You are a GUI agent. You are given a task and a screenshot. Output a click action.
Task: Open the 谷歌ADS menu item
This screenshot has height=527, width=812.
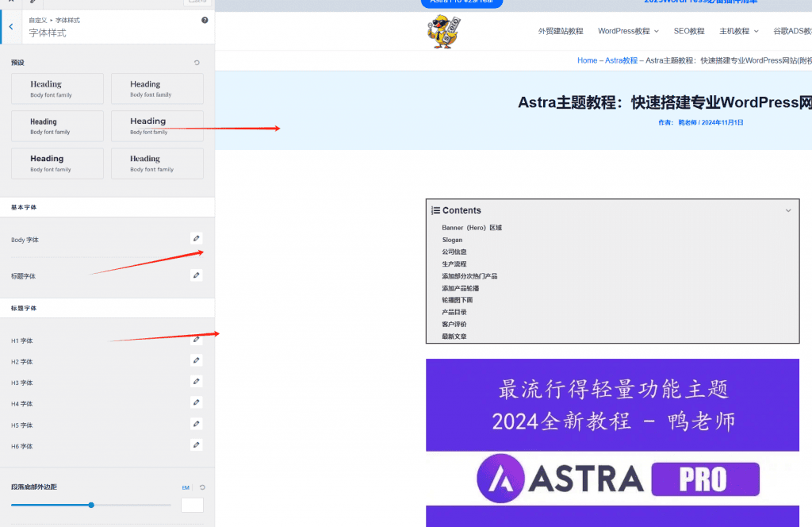792,31
